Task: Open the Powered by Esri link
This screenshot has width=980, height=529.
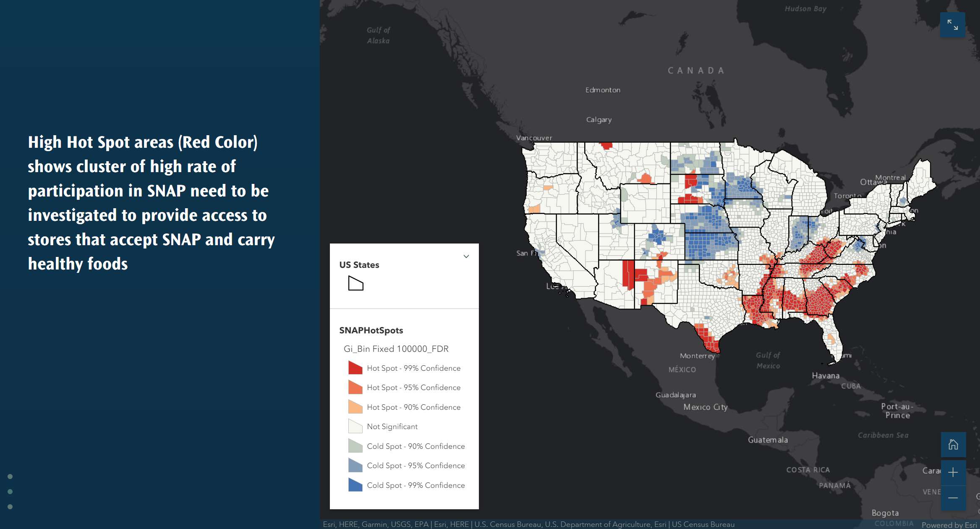Action: click(947, 525)
